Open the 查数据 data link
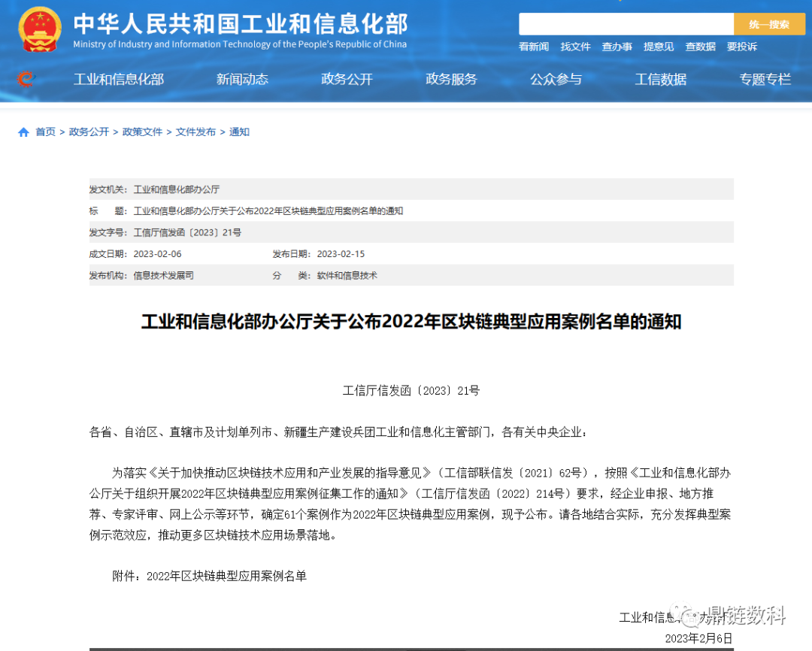Screen dimensions: 812x651 700,47
